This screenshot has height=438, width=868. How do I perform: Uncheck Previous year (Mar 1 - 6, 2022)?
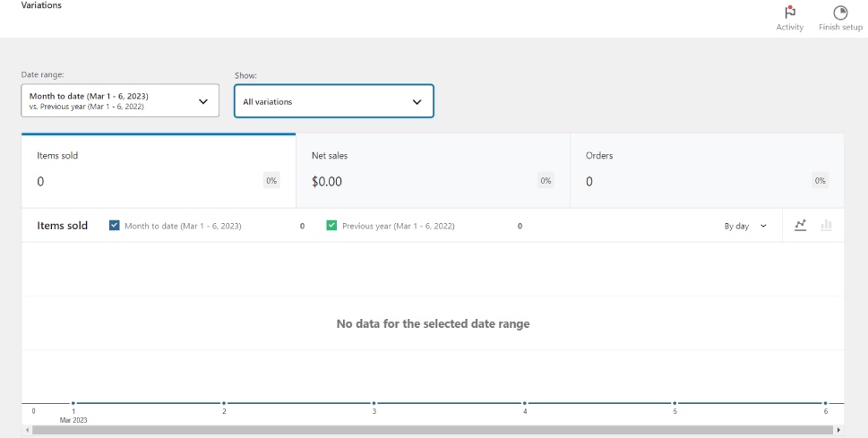click(x=331, y=226)
